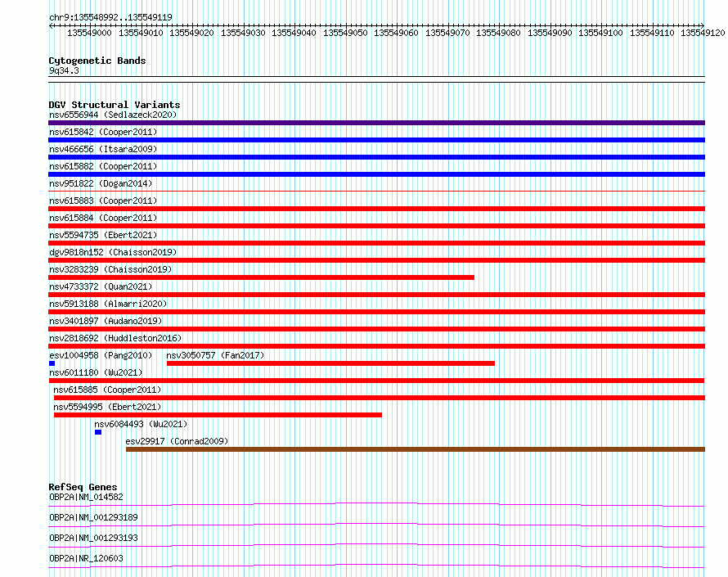The height and width of the screenshot is (577, 728).
Task: Open the nsv615842 (Cooper2011) label
Action: (103, 132)
